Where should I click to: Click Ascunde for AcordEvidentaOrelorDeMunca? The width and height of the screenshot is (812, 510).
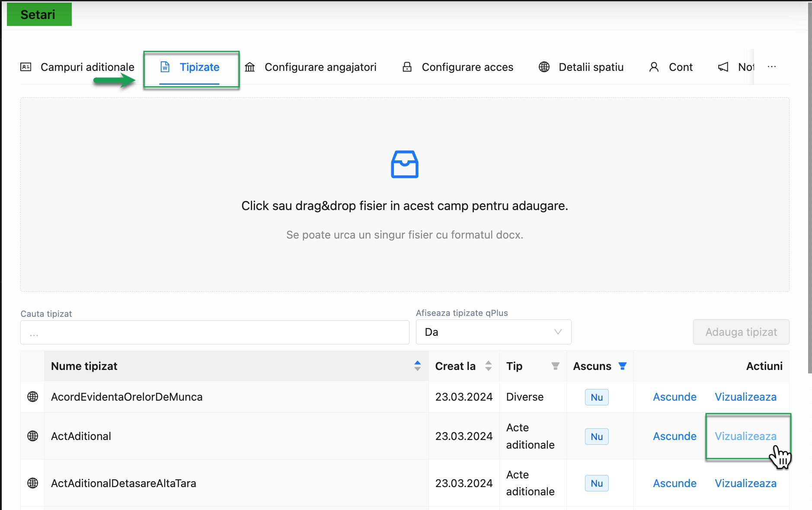click(x=675, y=397)
